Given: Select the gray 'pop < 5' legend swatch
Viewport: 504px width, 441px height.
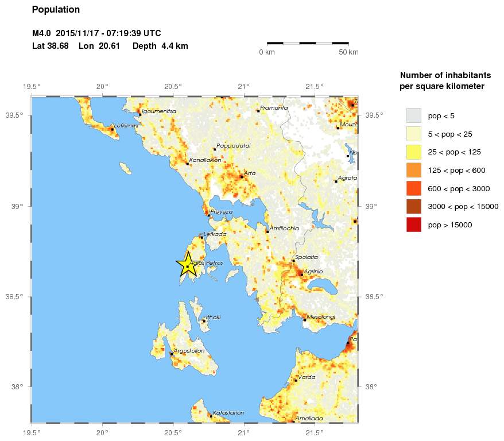Looking at the screenshot, I should pyautogui.click(x=414, y=116).
